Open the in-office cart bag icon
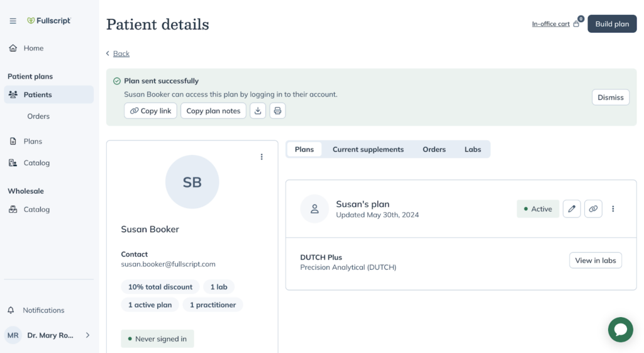The width and height of the screenshot is (644, 353). pos(577,24)
